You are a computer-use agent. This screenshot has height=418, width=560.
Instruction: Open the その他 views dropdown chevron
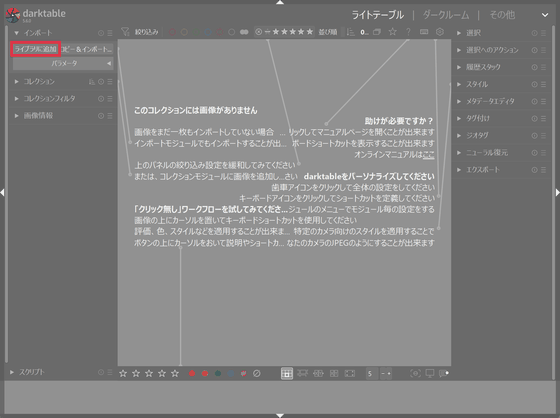(x=545, y=15)
